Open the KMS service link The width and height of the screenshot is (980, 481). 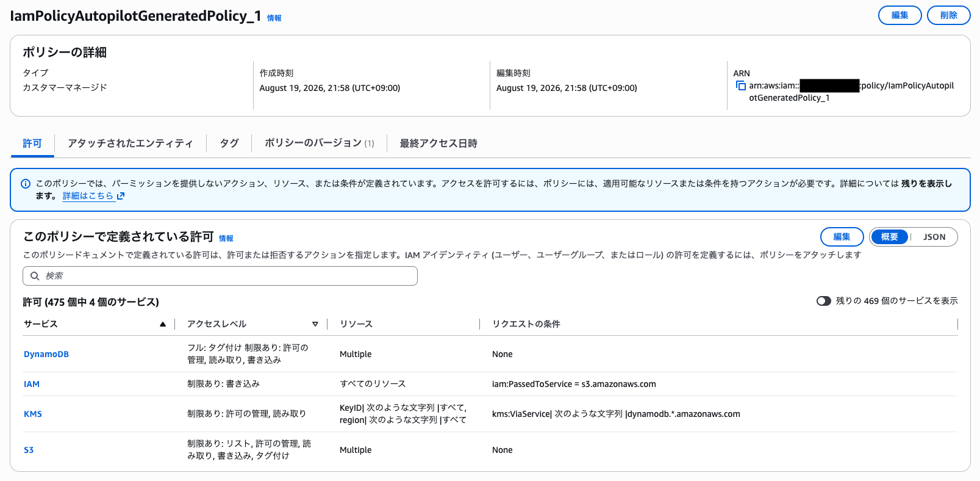[x=33, y=414]
